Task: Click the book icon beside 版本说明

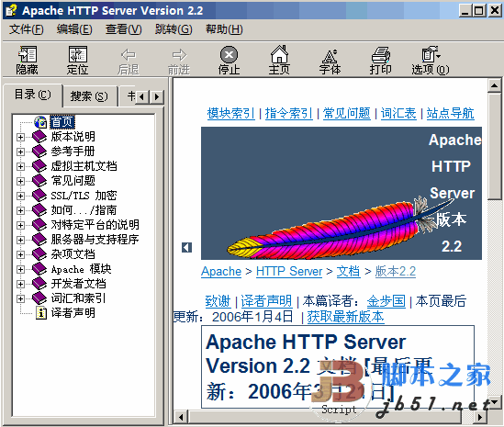Action: 39,137
